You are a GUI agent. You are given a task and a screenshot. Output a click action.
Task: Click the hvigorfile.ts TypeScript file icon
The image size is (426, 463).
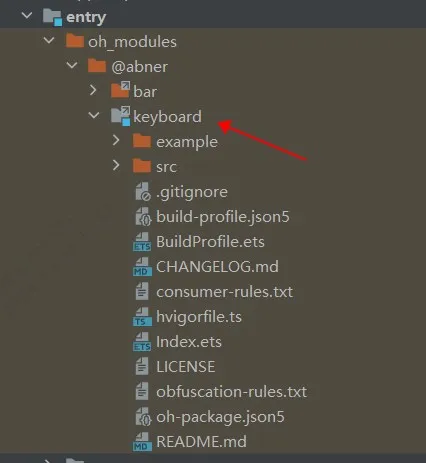click(142, 317)
